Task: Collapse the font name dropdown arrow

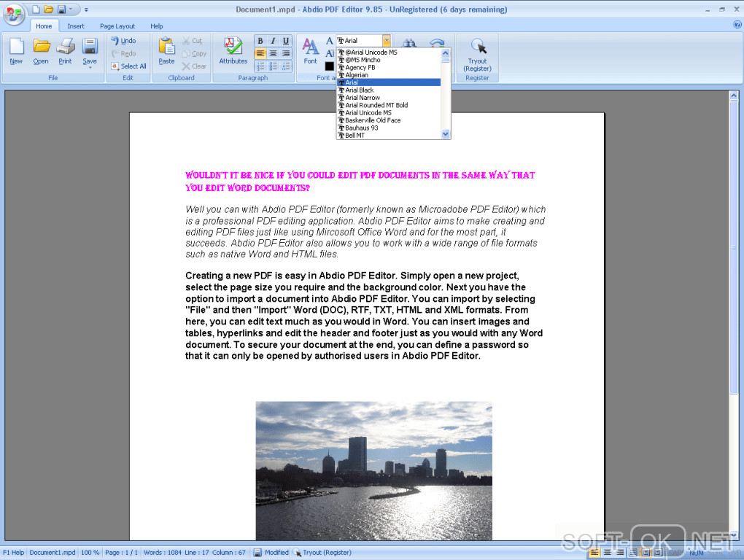Action: point(387,41)
